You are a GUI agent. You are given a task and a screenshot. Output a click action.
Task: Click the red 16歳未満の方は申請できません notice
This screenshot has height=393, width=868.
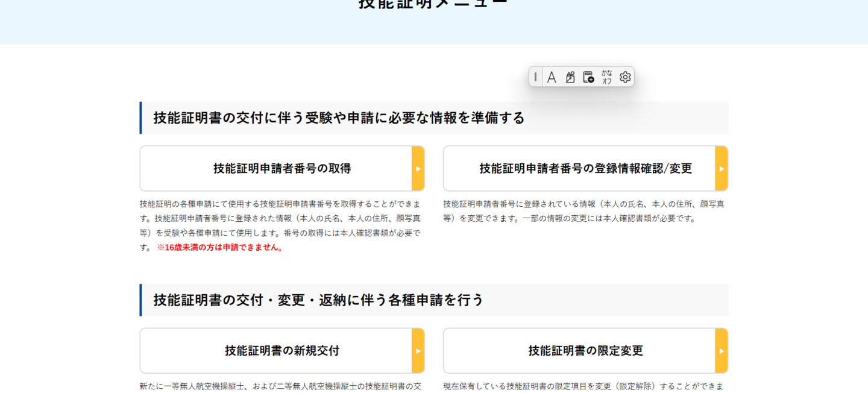(221, 247)
